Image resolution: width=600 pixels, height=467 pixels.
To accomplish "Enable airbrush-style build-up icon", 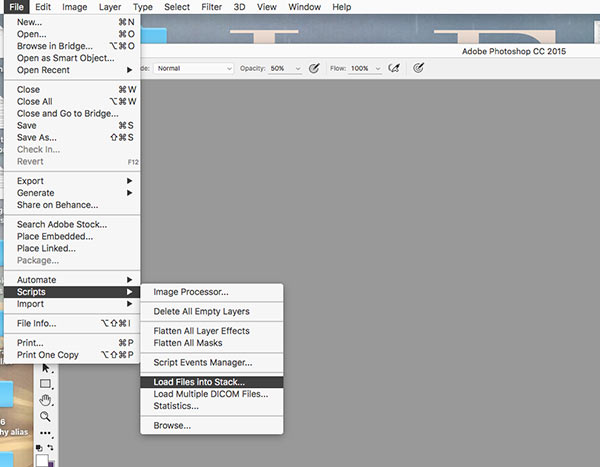I will click(x=394, y=68).
